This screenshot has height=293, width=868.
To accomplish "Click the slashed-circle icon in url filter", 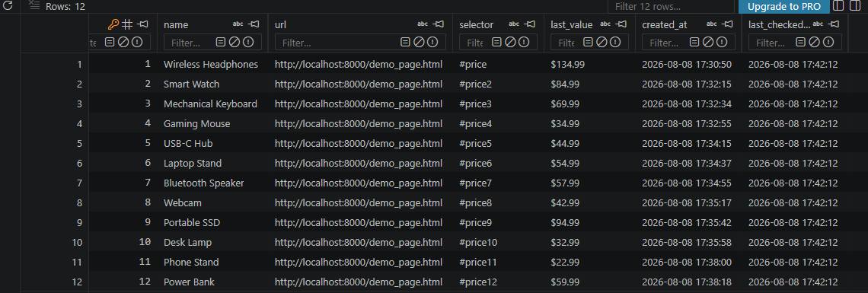I will 419,42.
